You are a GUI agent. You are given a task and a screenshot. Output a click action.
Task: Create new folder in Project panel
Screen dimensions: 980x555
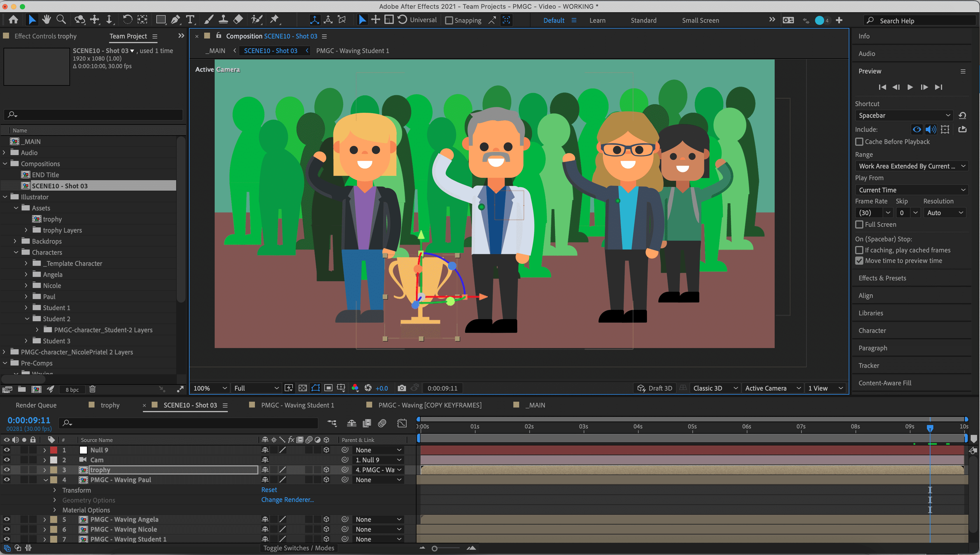pyautogui.click(x=22, y=389)
